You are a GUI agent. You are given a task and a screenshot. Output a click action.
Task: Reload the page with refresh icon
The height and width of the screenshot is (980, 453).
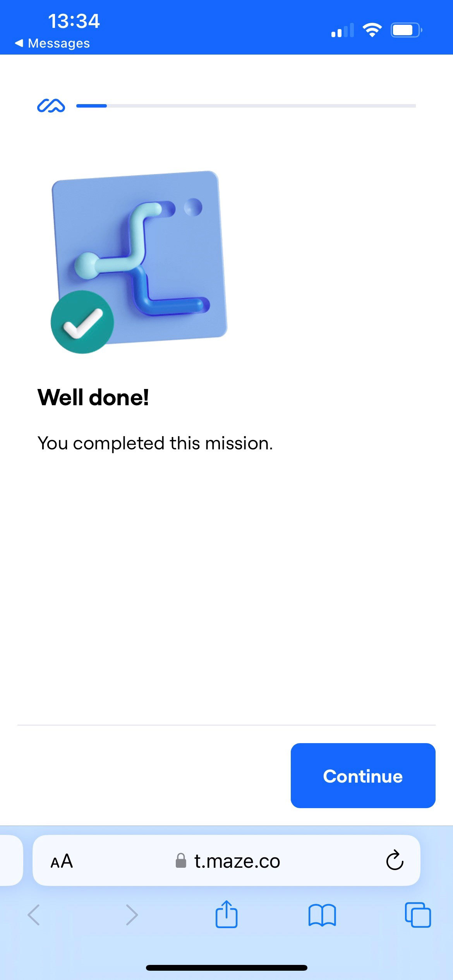(395, 860)
